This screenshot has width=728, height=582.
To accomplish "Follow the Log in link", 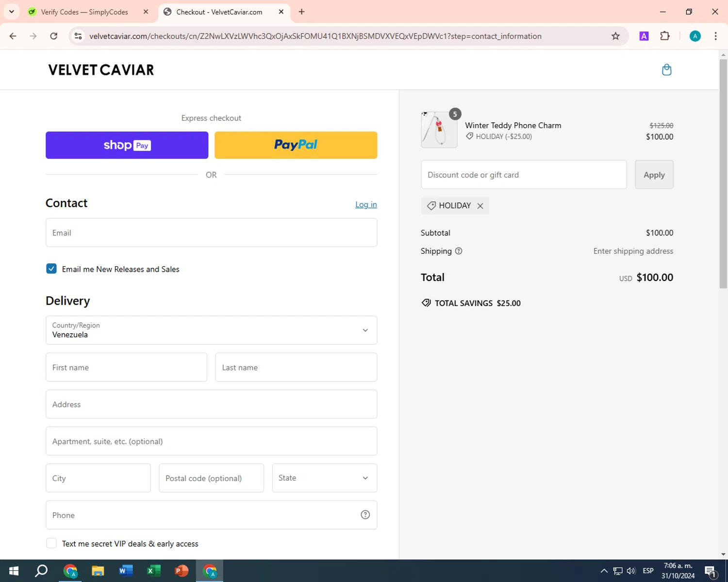I will click(x=366, y=205).
